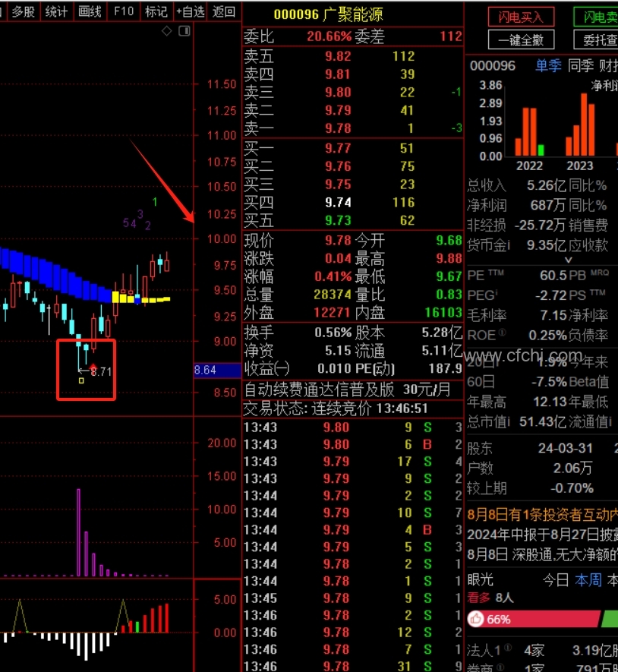Screen dimensions: 618x672
Task: Click the 8.71 low price label on chart
Action: coord(101,371)
